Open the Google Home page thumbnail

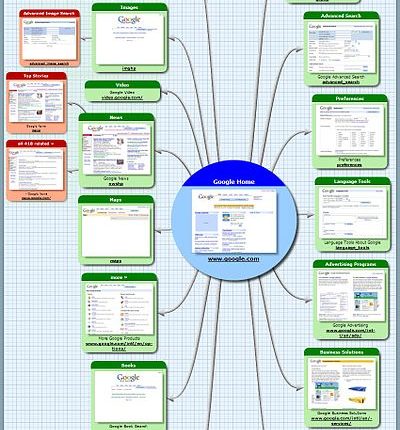tap(234, 221)
